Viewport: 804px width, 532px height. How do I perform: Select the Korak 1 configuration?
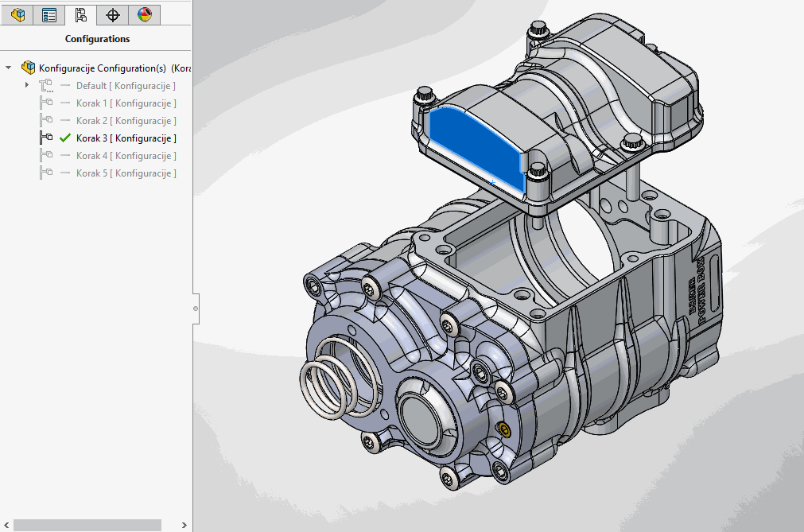126,103
